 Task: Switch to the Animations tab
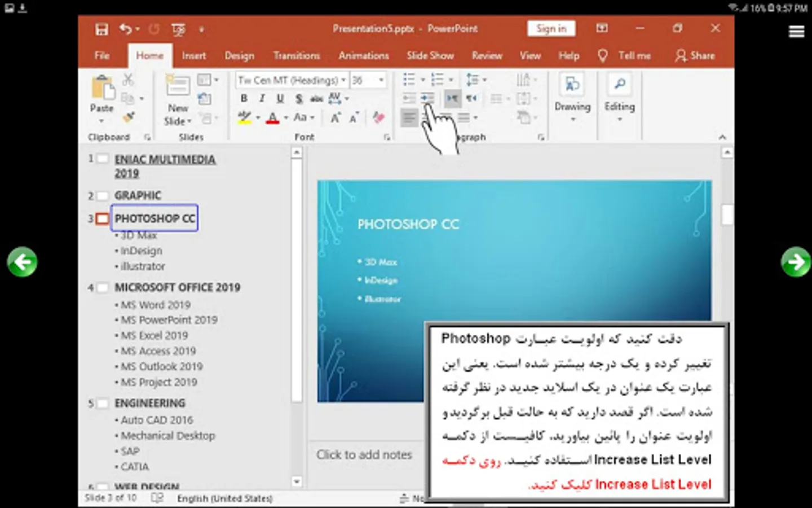pyautogui.click(x=364, y=55)
